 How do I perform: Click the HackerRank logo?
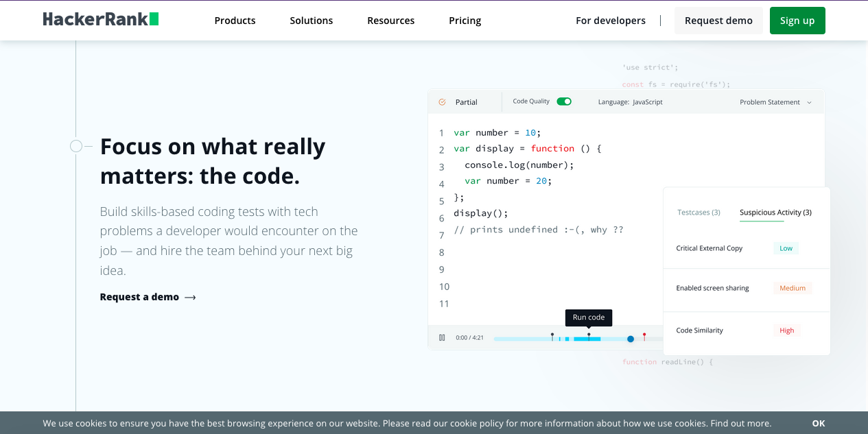tap(99, 19)
